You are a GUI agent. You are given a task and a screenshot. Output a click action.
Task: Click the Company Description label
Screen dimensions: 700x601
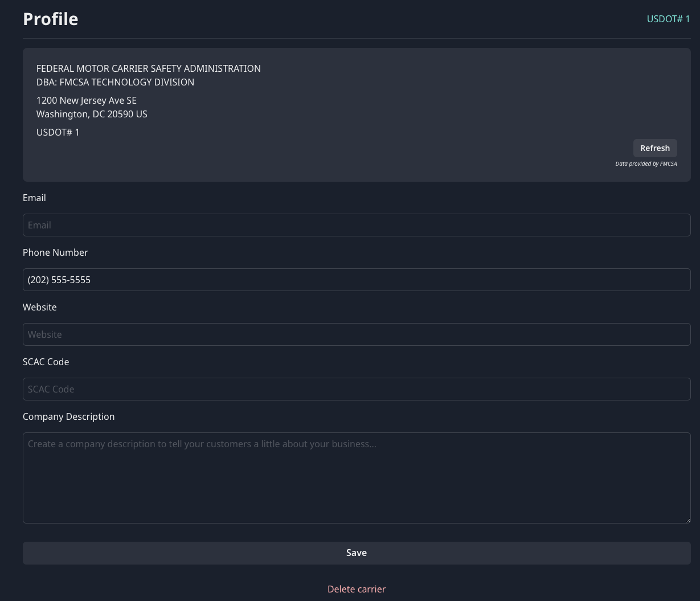pyautogui.click(x=68, y=416)
